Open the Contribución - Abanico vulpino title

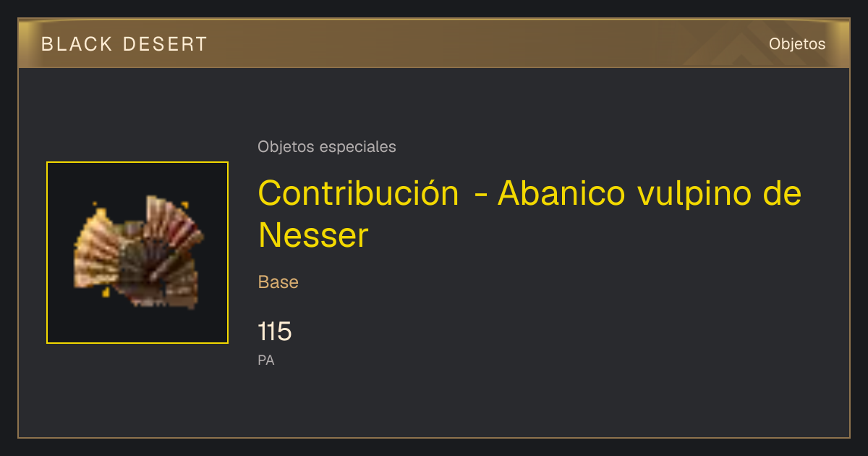pyautogui.click(x=529, y=214)
